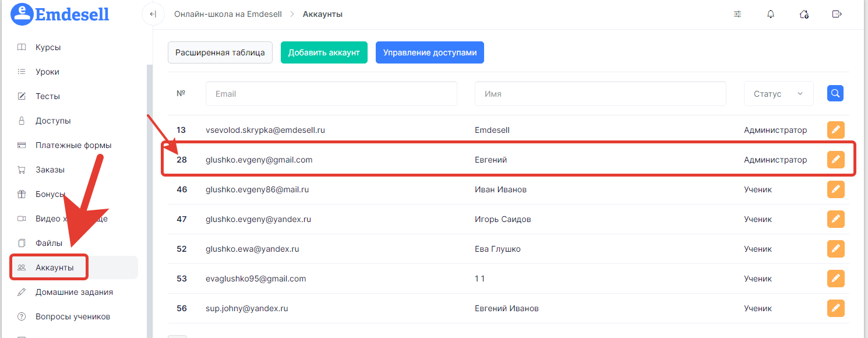The image size is (868, 338).
Task: Click the Добавить аккаунт button
Action: pos(324,52)
